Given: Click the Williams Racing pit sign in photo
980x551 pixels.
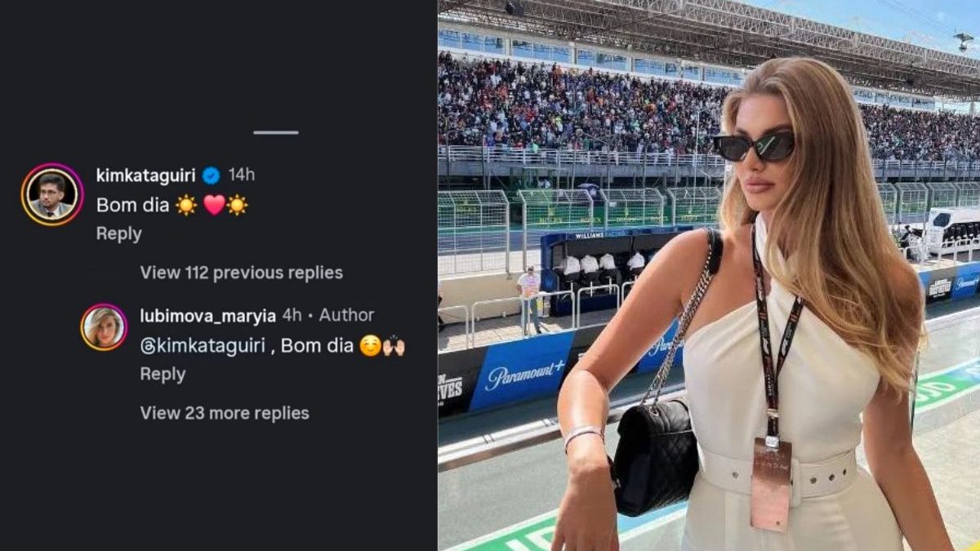Looking at the screenshot, I should [x=600, y=234].
